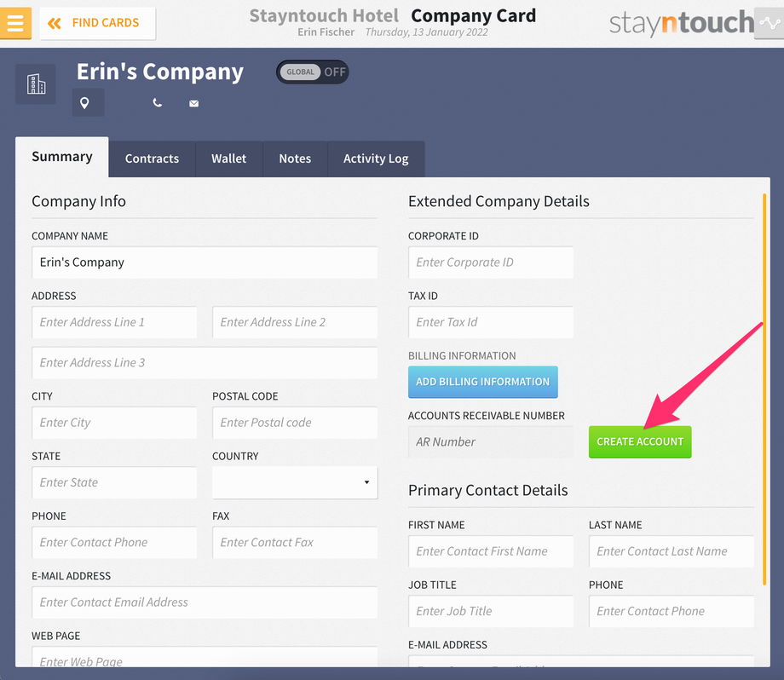The height and width of the screenshot is (680, 784).
Task: Open the analytics icon beside the logo
Action: coord(769,23)
